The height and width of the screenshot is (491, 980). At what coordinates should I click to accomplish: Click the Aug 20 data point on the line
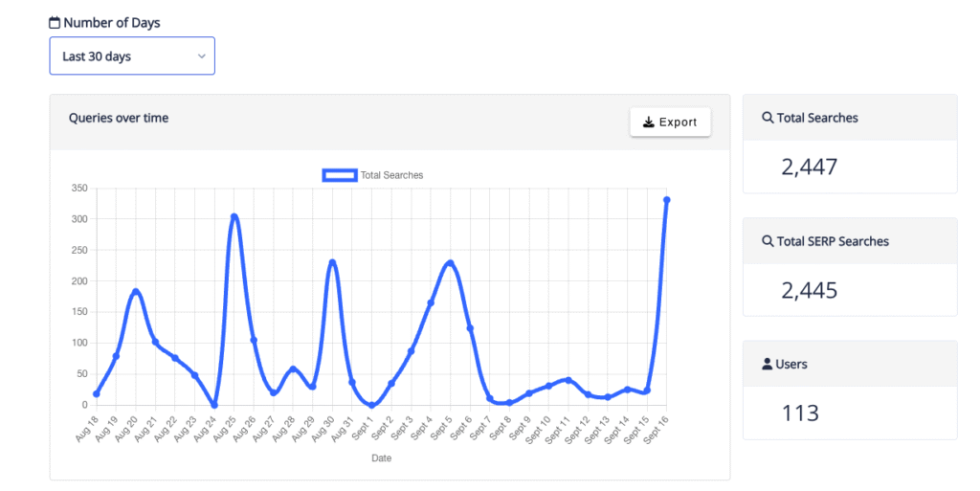tap(136, 292)
